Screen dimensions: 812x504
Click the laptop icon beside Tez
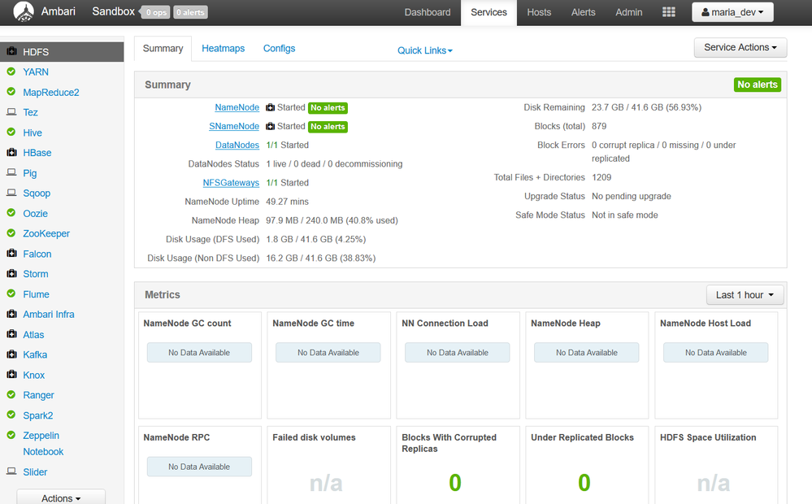[x=11, y=112]
